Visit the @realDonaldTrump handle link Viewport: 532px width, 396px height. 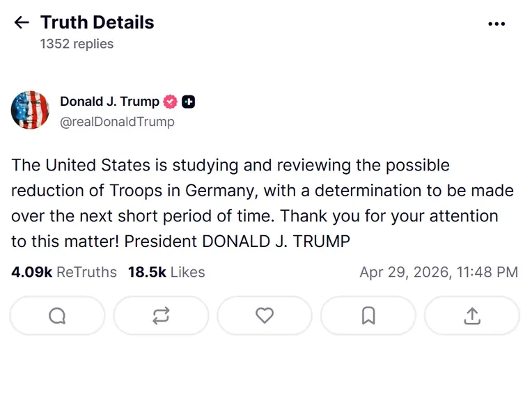pos(117,122)
